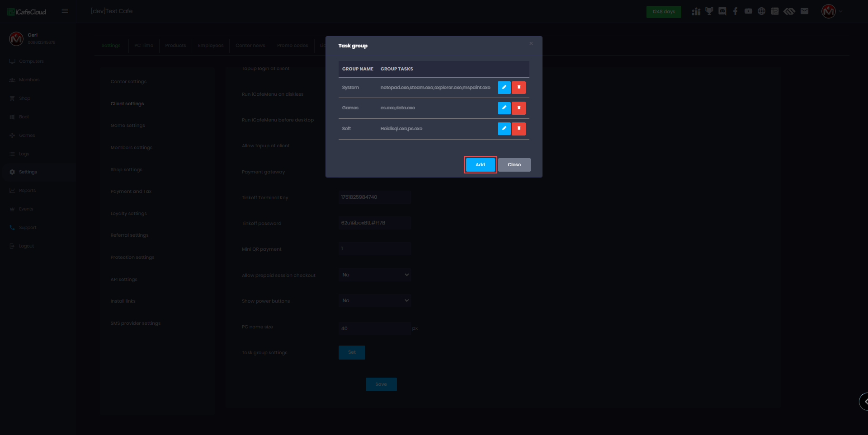Add a new task group
Viewport: 868px width, 435px height.
click(x=481, y=165)
